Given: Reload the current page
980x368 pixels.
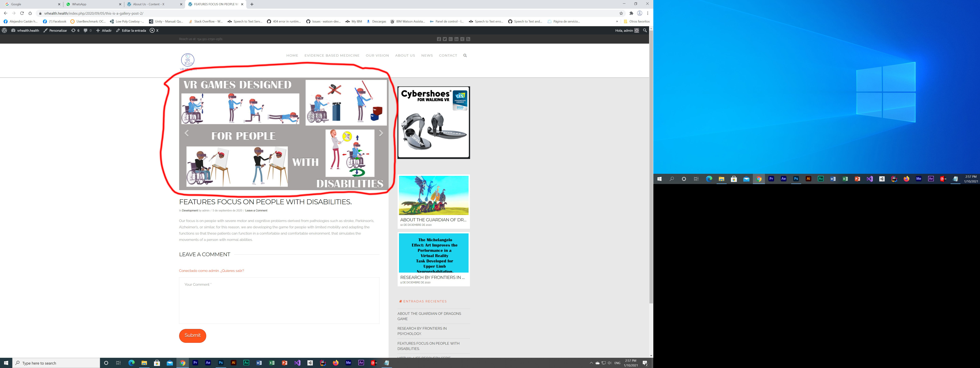Looking at the screenshot, I should coord(22,13).
